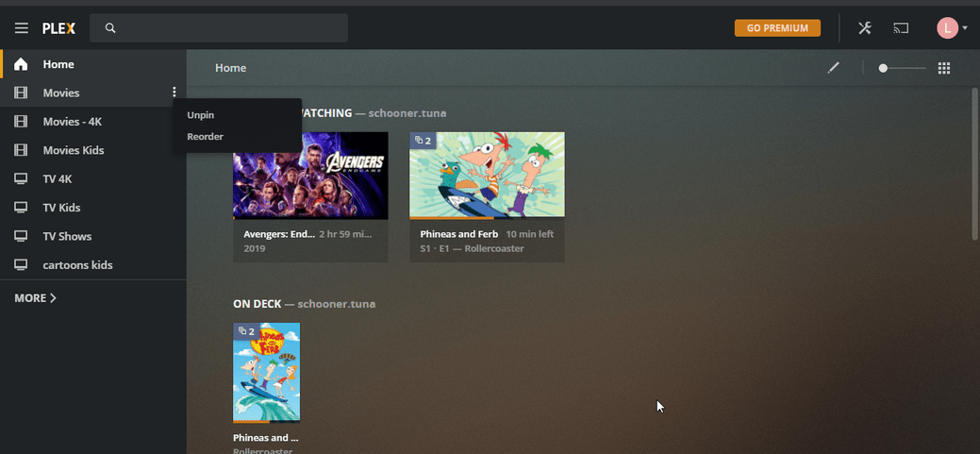The height and width of the screenshot is (454, 980).
Task: Click the 10 min left text
Action: pos(530,234)
